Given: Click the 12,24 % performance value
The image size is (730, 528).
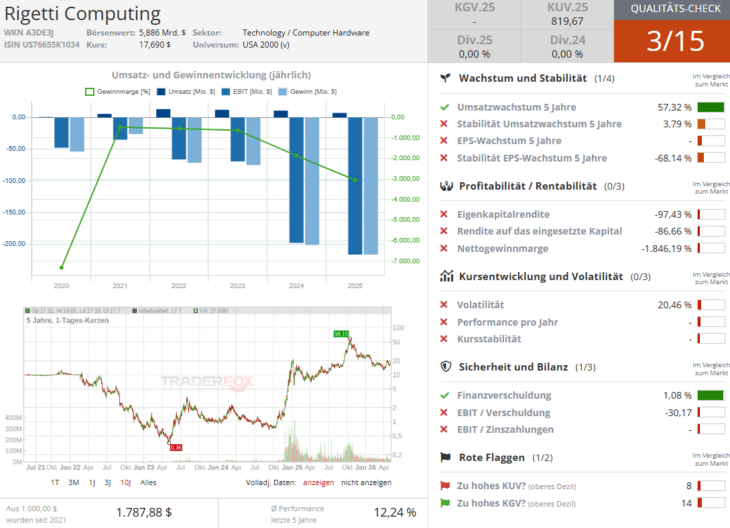Looking at the screenshot, I should click(395, 513).
